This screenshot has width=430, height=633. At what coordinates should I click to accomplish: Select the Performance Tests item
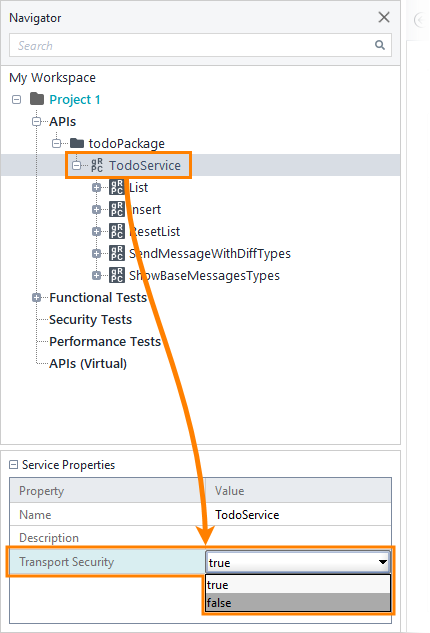[105, 342]
